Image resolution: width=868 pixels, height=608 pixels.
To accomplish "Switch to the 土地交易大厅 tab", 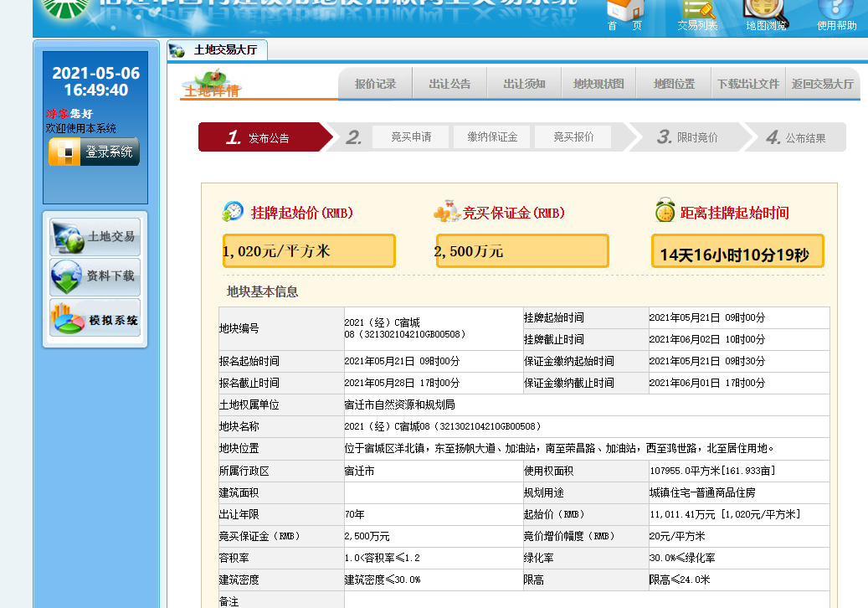I will 218,50.
